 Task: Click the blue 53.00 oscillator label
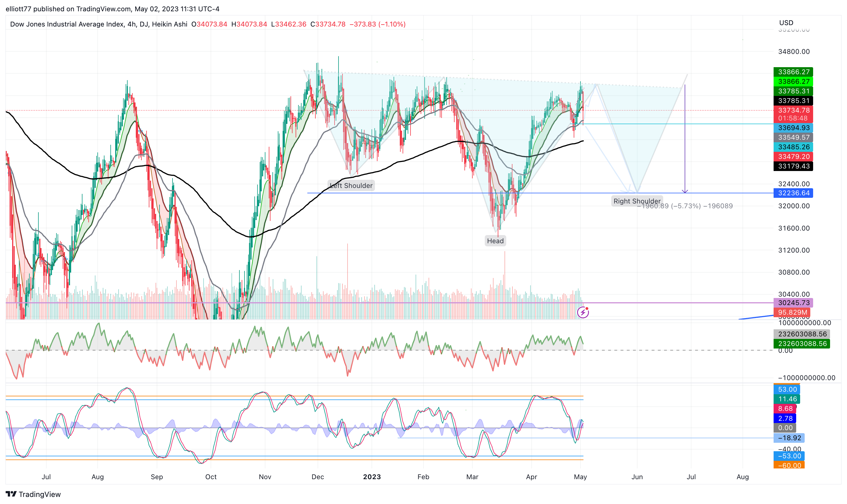click(x=787, y=389)
